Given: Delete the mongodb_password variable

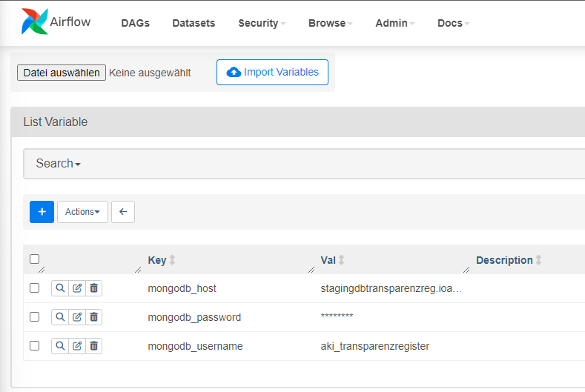Looking at the screenshot, I should coord(93,317).
